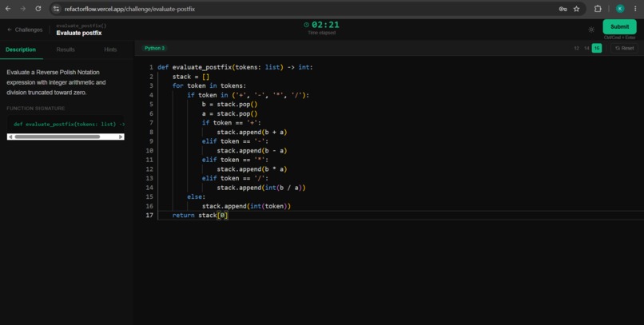Screen dimensions: 644x325
Task: Click the address bar URL
Action: [129, 9]
